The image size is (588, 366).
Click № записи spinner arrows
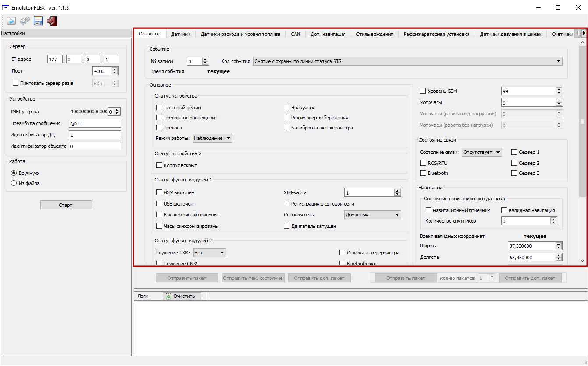206,62
